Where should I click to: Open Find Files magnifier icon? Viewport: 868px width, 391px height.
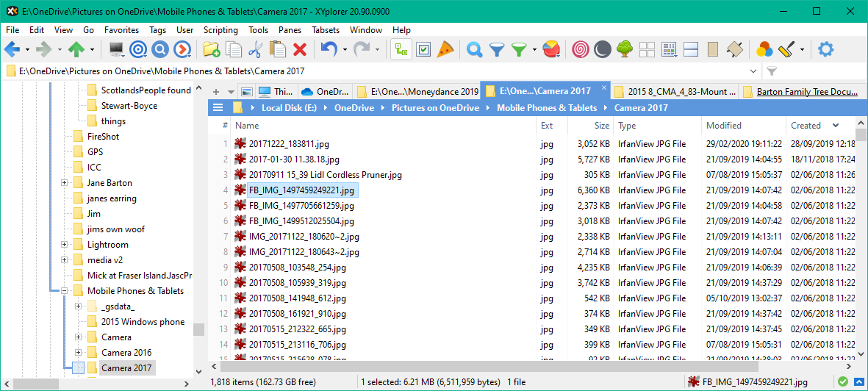pos(475,49)
